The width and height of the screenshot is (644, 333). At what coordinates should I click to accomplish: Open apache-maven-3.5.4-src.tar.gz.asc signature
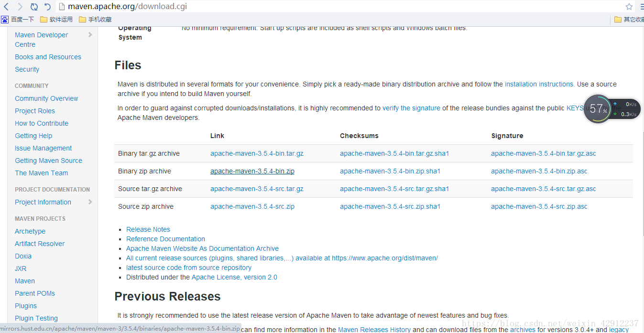(544, 189)
